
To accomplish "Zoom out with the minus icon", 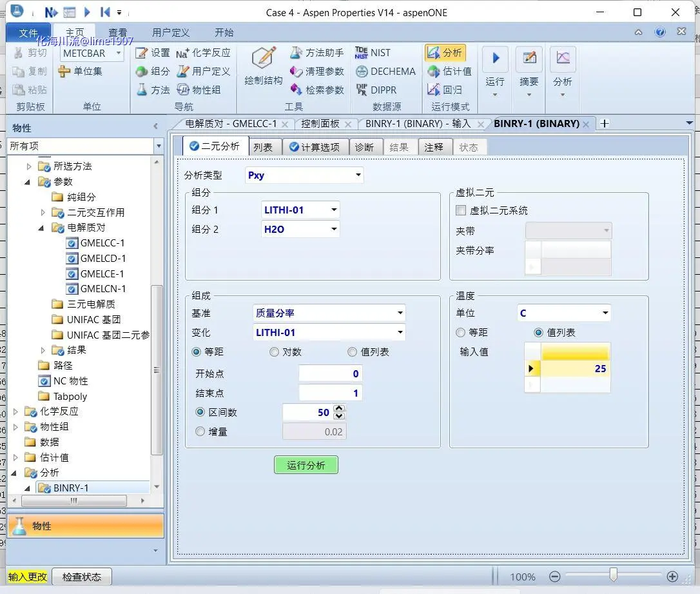I will (x=554, y=577).
